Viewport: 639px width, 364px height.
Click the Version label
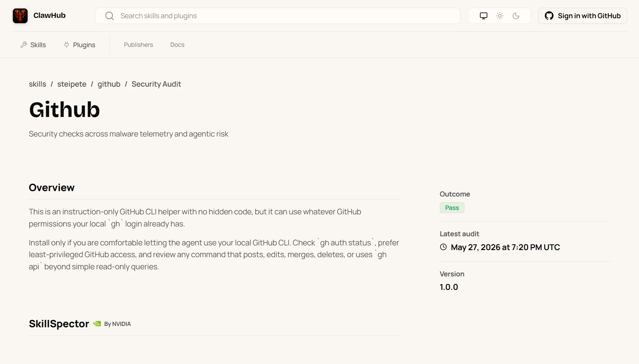pos(452,274)
